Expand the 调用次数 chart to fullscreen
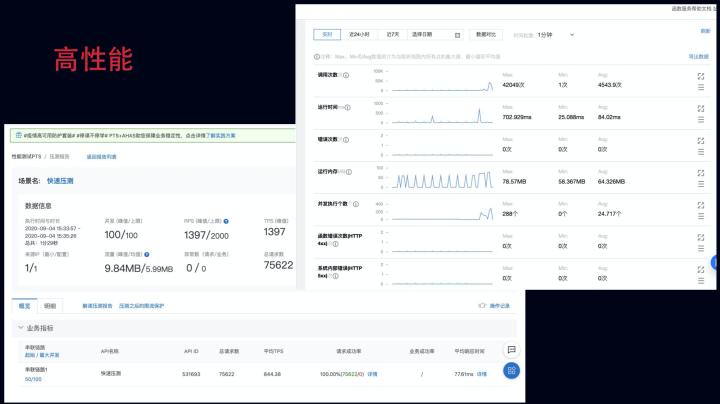Viewport: 720px width, 404px height. [701, 76]
